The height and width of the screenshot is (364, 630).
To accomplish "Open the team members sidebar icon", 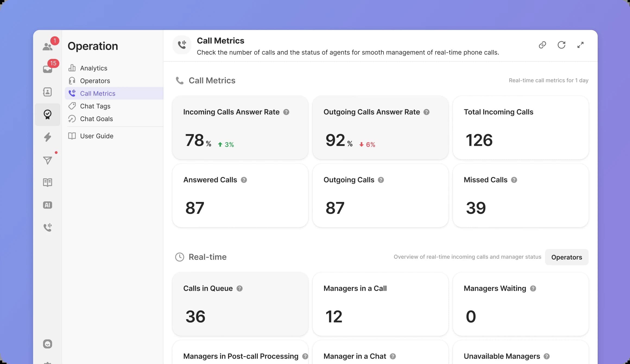I will point(48,47).
